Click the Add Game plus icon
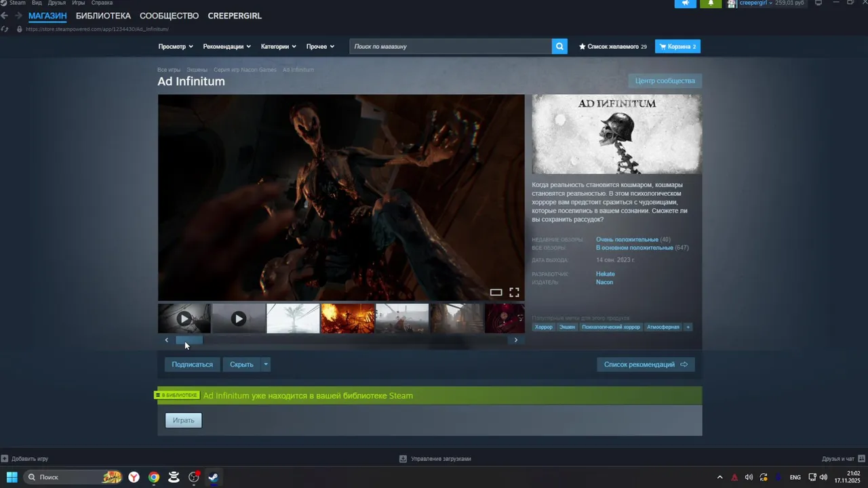The width and height of the screenshot is (868, 488). tap(5, 459)
